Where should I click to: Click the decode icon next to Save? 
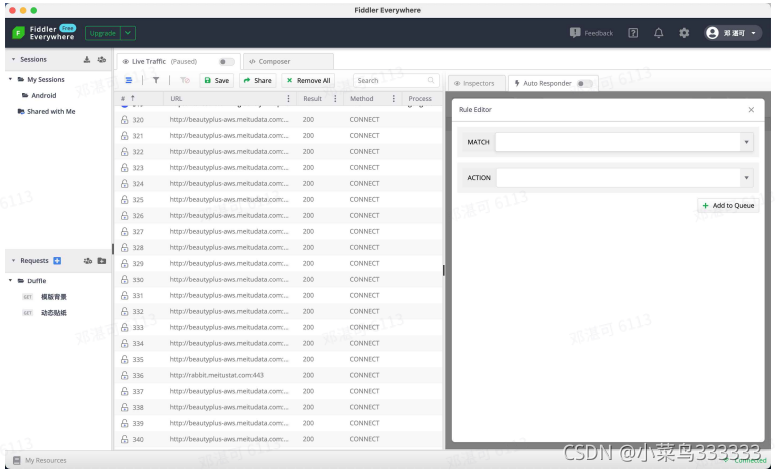pyautogui.click(x=185, y=80)
